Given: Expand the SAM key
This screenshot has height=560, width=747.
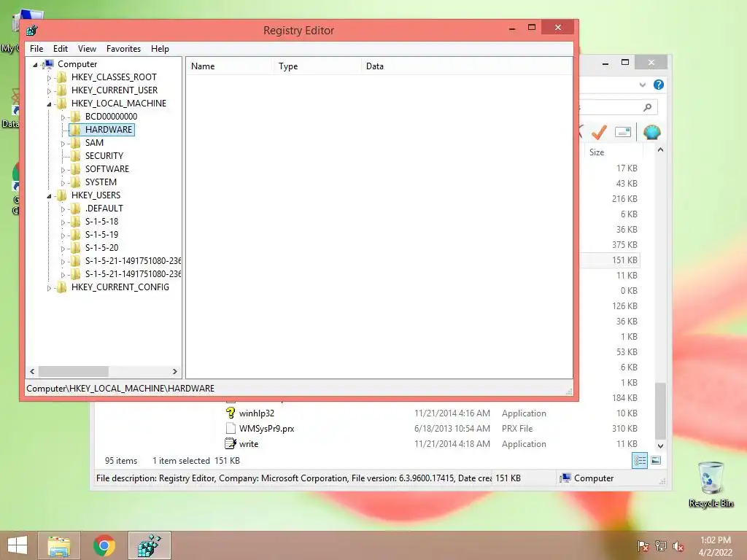Looking at the screenshot, I should tap(63, 144).
